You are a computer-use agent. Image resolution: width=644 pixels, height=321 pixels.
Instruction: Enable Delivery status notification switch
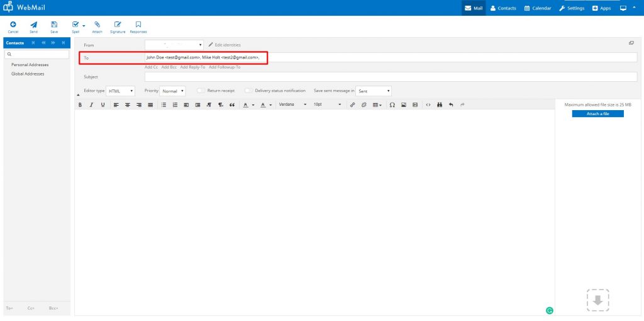coord(248,91)
